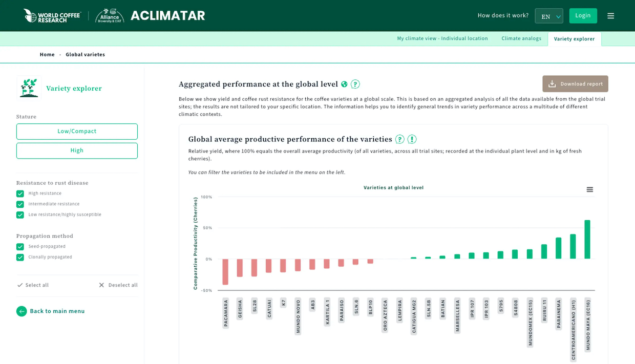Click the exclamation info icon in chart title
The height and width of the screenshot is (364, 635).
[x=412, y=139]
